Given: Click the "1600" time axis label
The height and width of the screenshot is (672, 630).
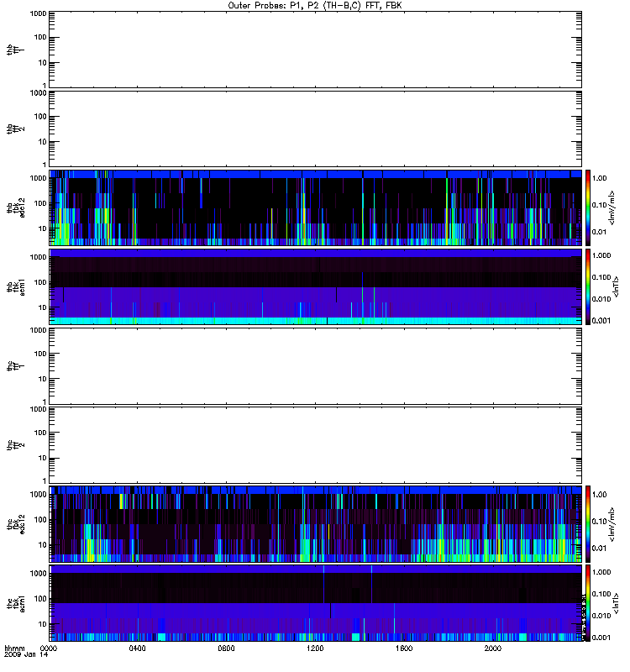Looking at the screenshot, I should [x=404, y=648].
